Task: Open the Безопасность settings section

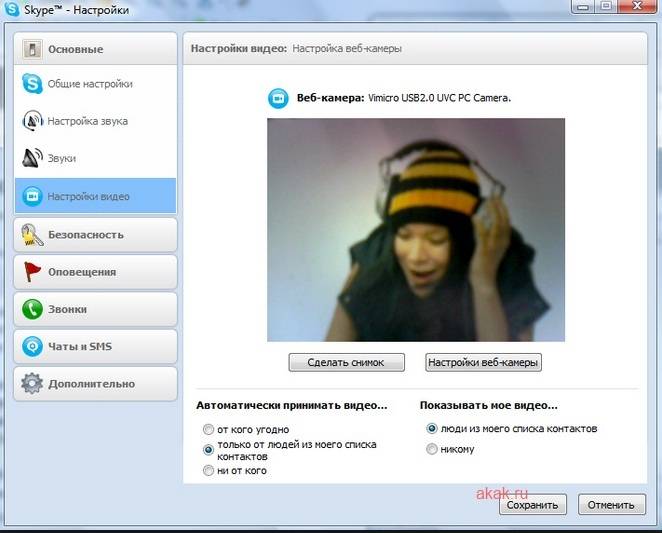Action: point(96,235)
